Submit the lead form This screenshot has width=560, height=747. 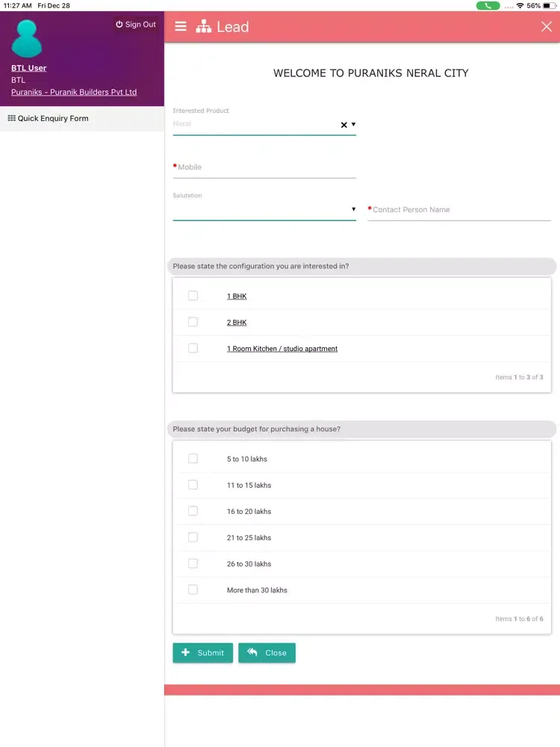203,653
